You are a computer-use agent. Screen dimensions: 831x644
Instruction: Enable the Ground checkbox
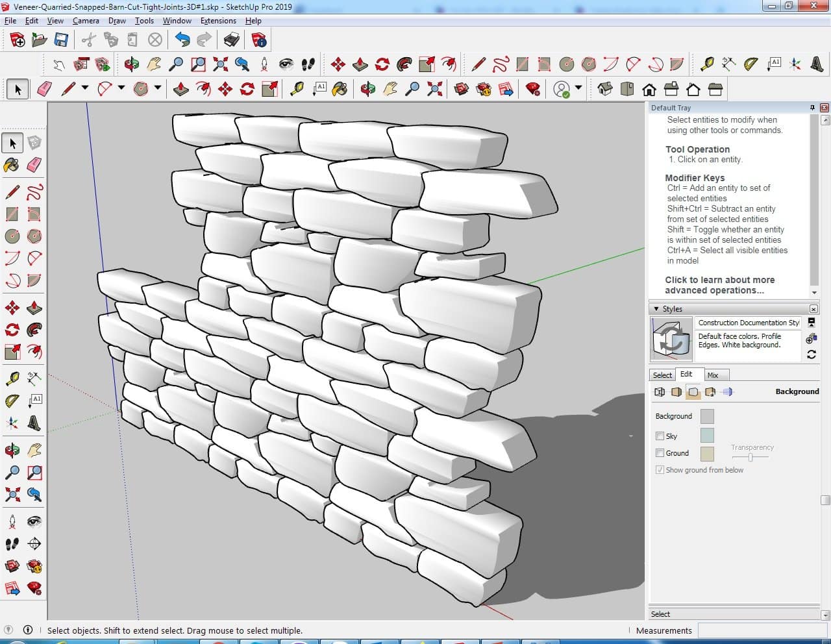[660, 453]
